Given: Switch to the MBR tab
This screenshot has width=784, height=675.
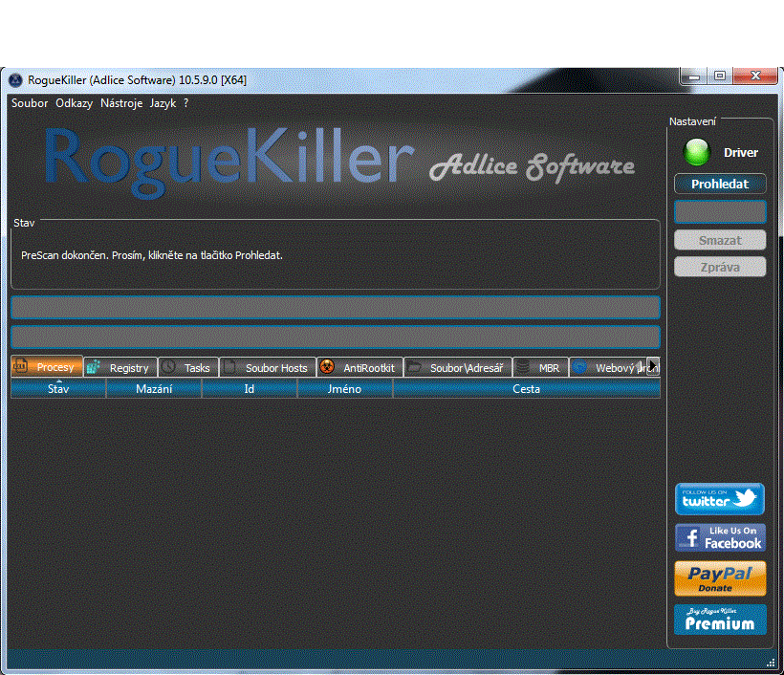Looking at the screenshot, I should click(540, 367).
